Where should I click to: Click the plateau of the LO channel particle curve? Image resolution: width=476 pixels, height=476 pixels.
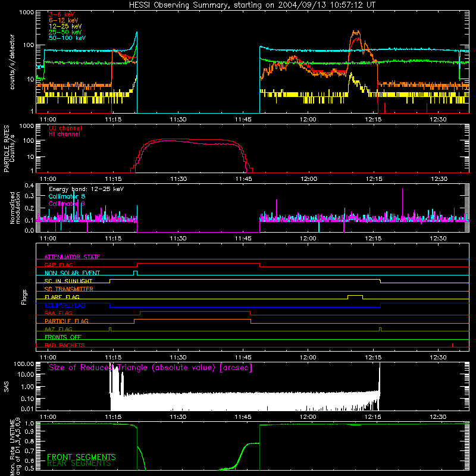188,139
